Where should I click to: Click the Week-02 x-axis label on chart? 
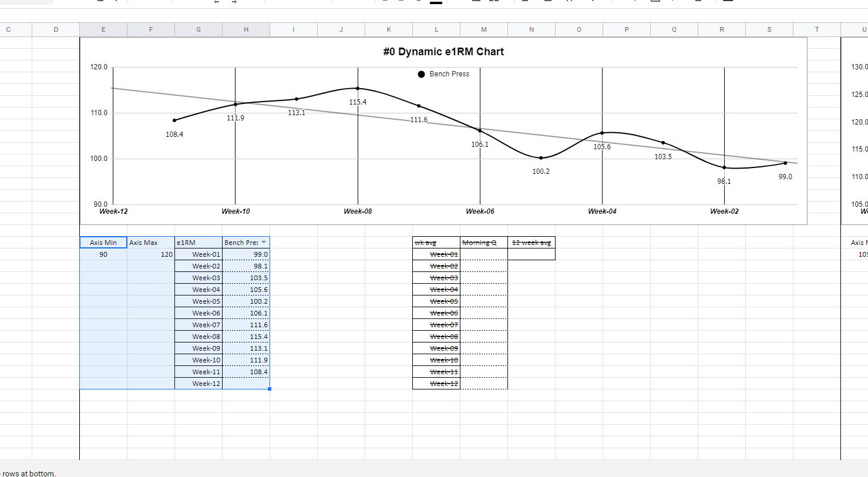724,211
